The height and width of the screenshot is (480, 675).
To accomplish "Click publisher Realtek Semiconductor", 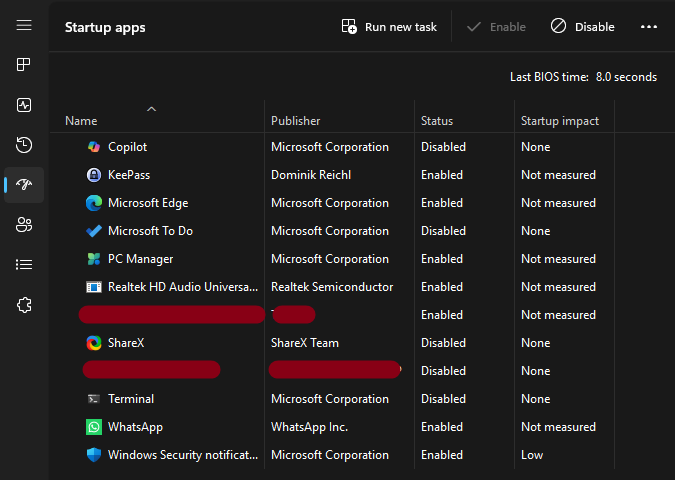I will coord(332,287).
